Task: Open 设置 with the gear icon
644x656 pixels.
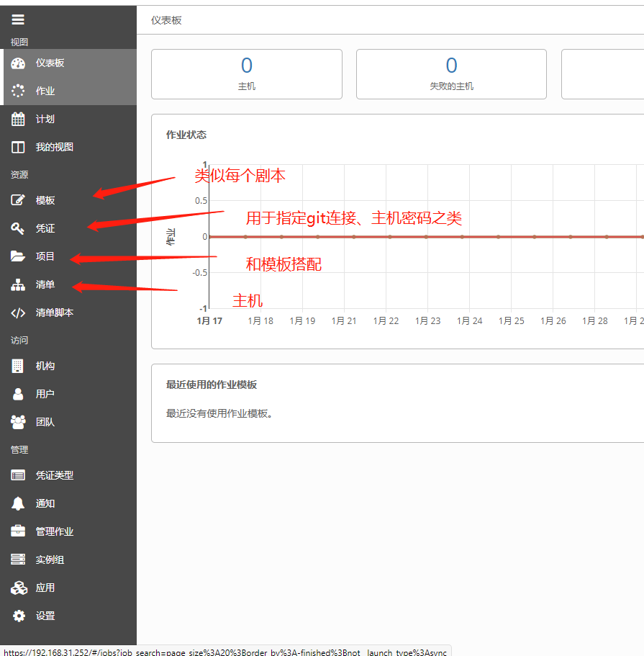Action: click(17, 616)
